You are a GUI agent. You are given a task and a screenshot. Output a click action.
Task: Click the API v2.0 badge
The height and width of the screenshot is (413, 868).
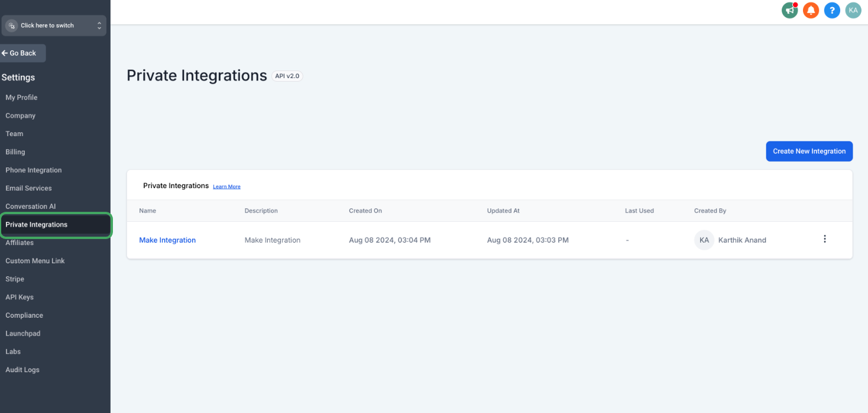click(x=287, y=76)
